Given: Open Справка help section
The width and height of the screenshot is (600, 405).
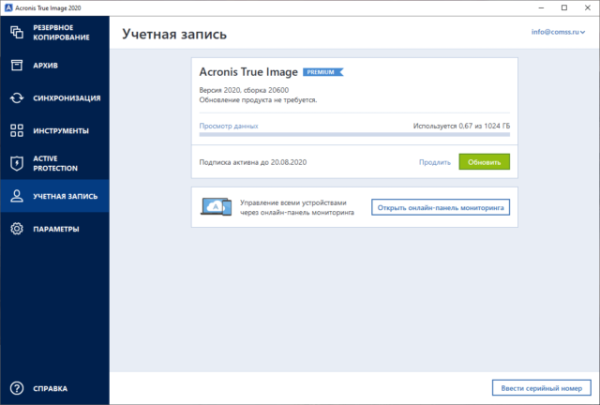Looking at the screenshot, I should (55, 388).
